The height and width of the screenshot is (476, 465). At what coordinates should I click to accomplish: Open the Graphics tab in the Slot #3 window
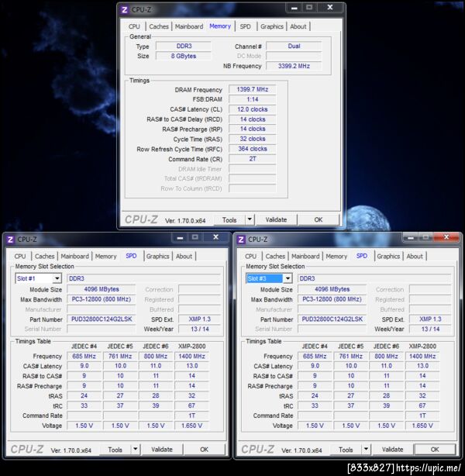[388, 257]
